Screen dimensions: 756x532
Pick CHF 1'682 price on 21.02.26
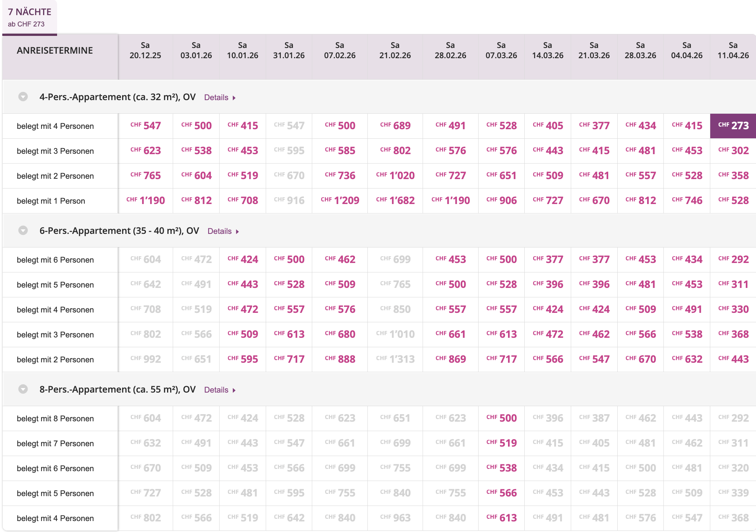coord(395,201)
